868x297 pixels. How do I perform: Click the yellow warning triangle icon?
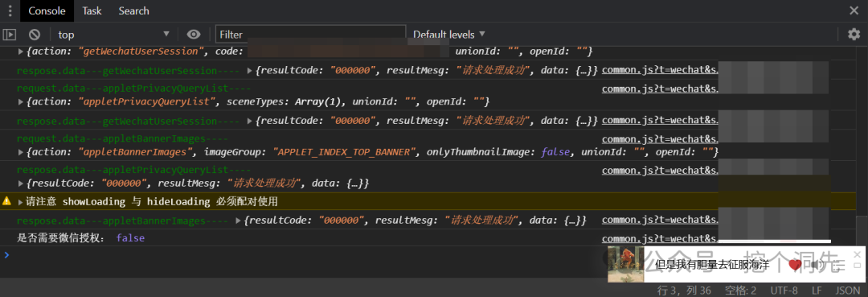[x=7, y=201]
